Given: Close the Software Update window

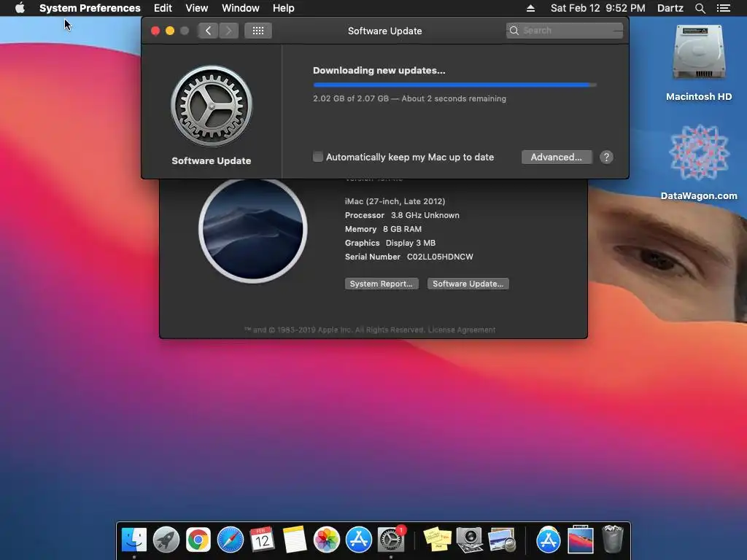Looking at the screenshot, I should click(155, 31).
